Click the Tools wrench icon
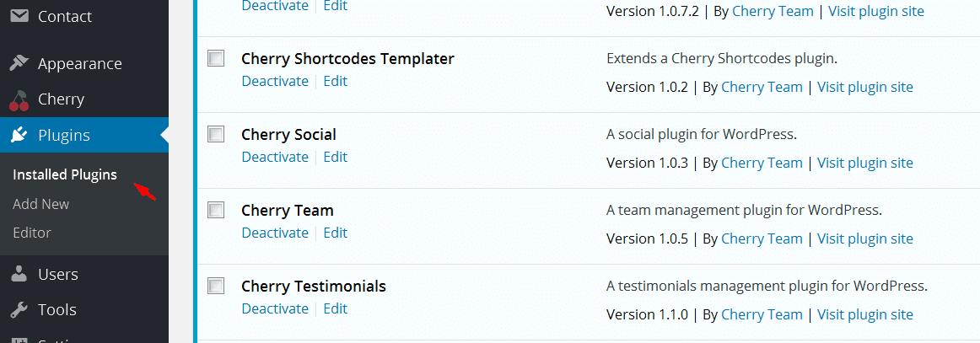The height and width of the screenshot is (343, 980). pos(19,310)
